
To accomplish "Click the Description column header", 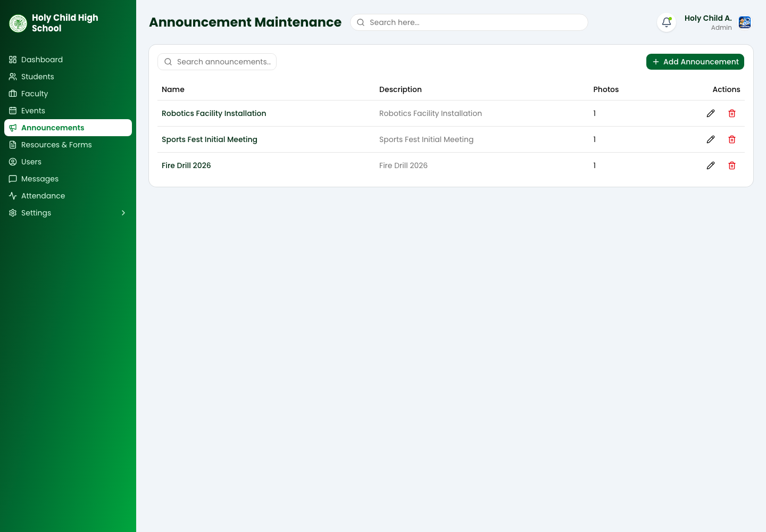I will [x=401, y=89].
